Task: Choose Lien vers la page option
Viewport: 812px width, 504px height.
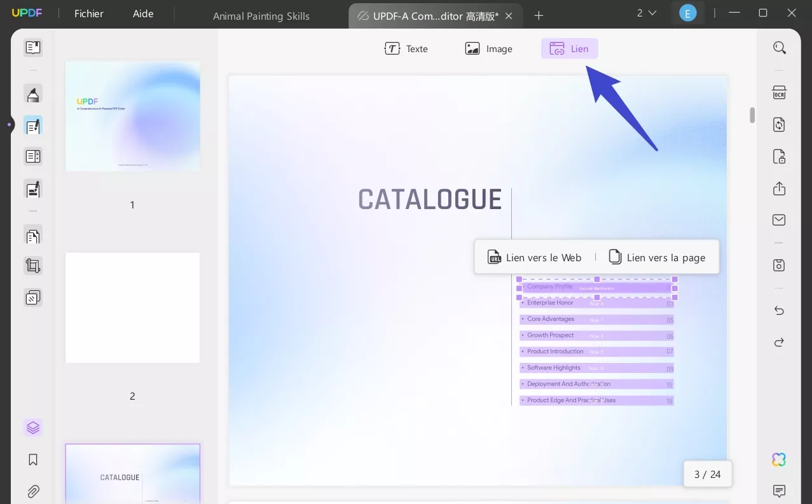Action: [x=657, y=257]
